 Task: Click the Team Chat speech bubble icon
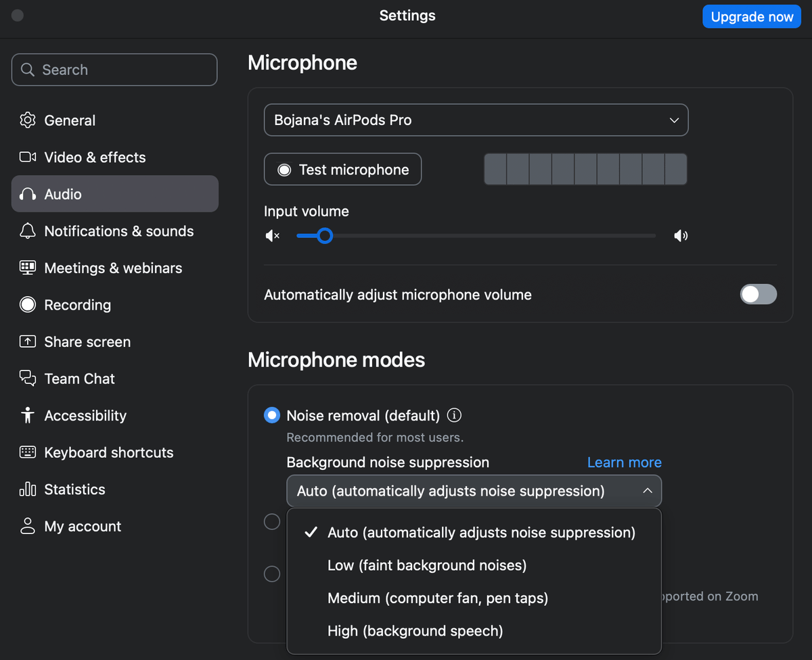click(28, 378)
